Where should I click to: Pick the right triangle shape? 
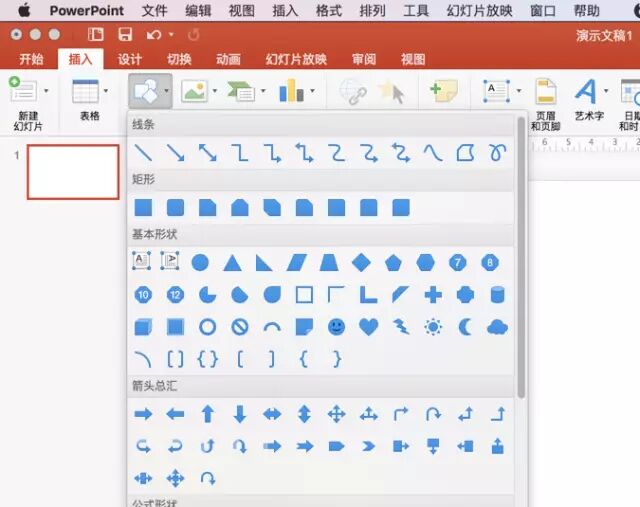[x=264, y=262]
